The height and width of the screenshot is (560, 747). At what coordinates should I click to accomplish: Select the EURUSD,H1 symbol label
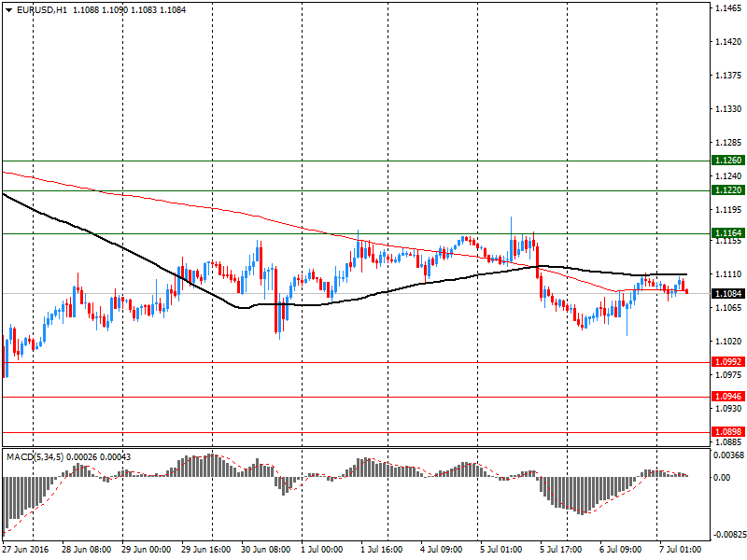(42, 10)
